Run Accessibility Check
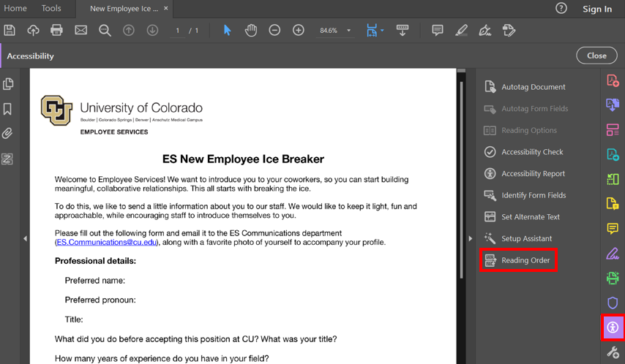Screen dimensions: 625x364 point(523,152)
